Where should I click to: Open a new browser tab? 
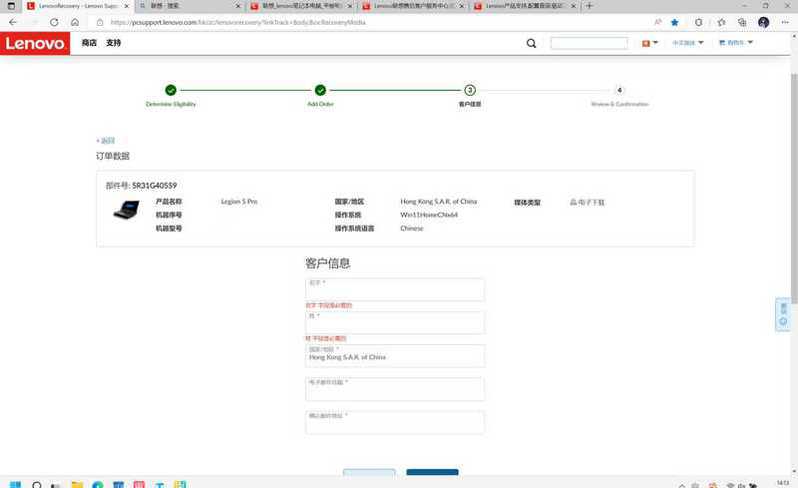pyautogui.click(x=589, y=6)
